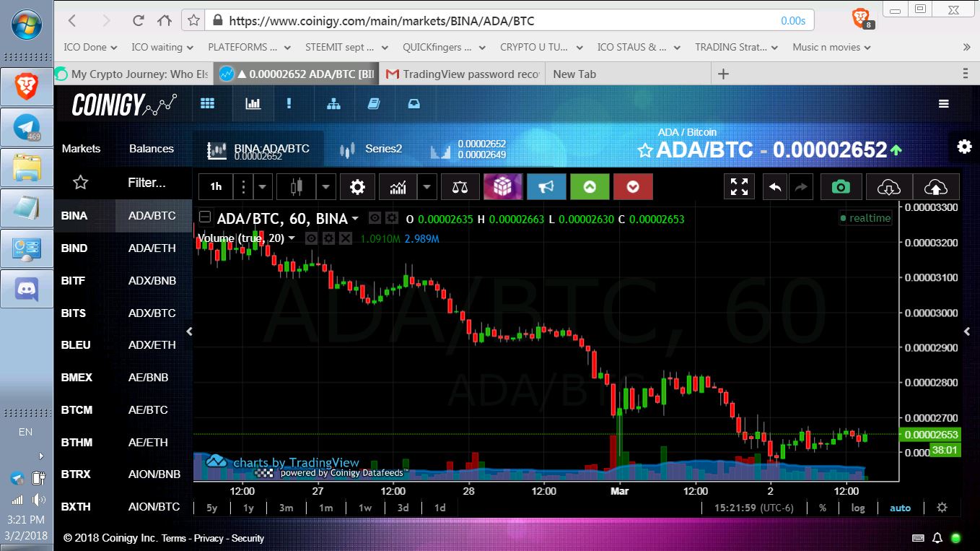
Task: Set chart range to 5y
Action: [x=212, y=508]
